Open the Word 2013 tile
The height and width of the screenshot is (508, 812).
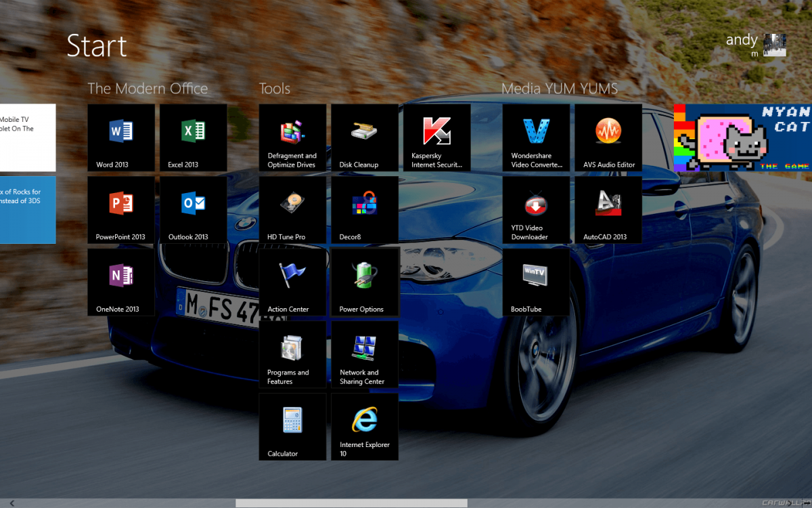pyautogui.click(x=121, y=137)
